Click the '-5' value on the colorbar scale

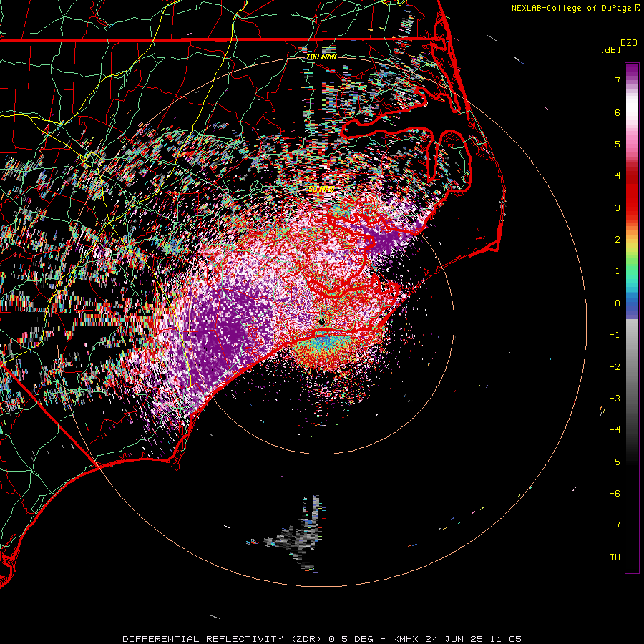coord(615,462)
